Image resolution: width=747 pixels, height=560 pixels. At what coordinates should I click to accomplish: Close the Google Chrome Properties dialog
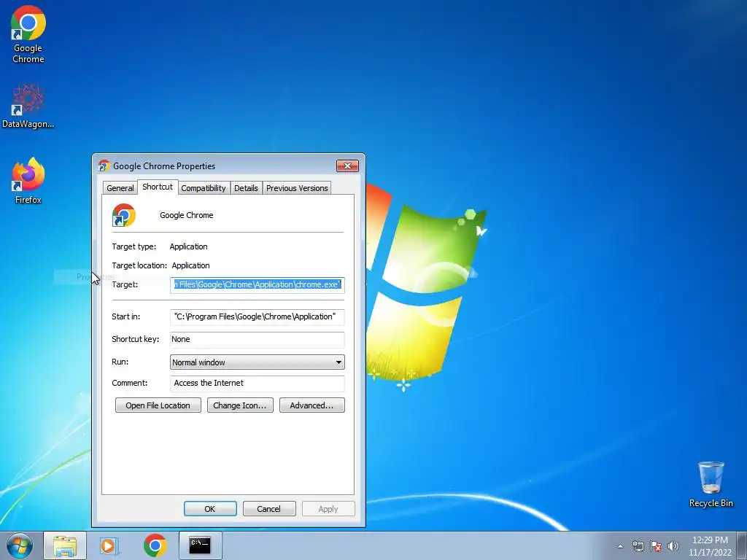[348, 166]
